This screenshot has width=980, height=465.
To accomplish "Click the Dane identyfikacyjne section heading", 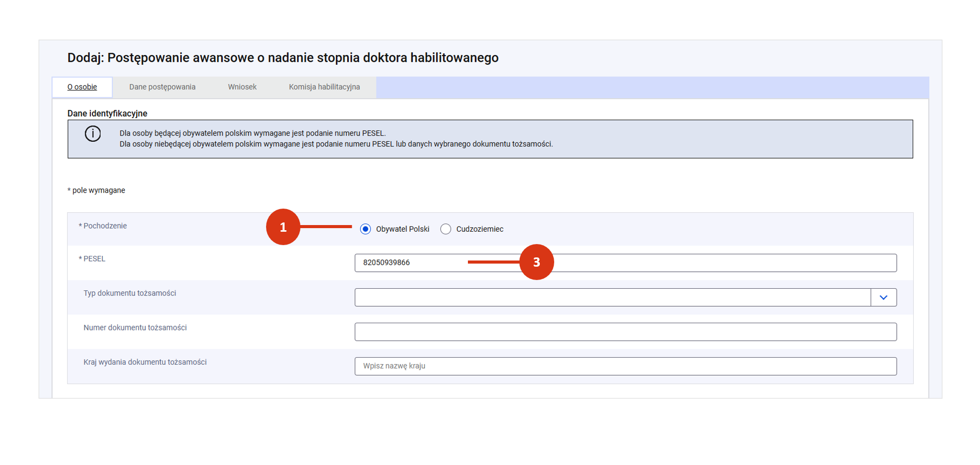I will [x=107, y=114].
